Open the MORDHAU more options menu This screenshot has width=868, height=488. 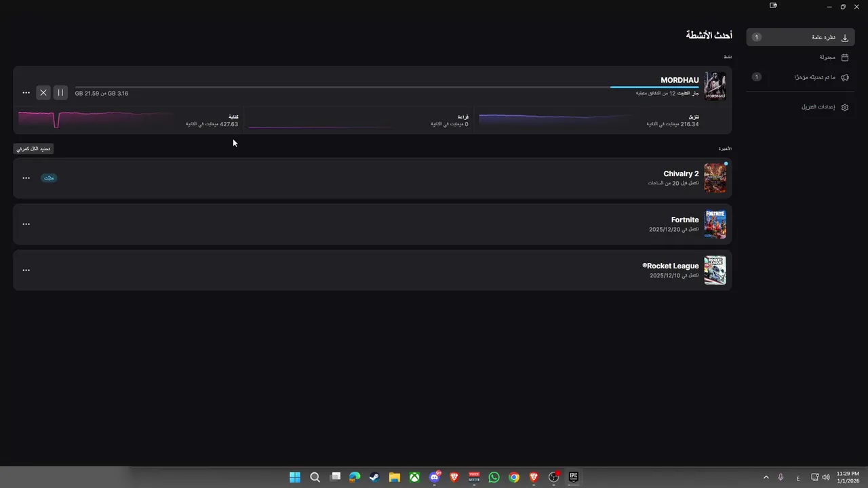26,93
